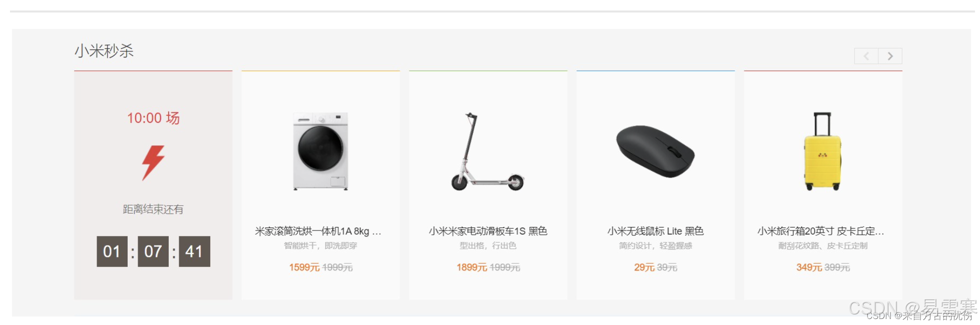Click the 米家滚筒洗烘一体机1A 8kg title
The height and width of the screenshot is (325, 980).
click(318, 231)
